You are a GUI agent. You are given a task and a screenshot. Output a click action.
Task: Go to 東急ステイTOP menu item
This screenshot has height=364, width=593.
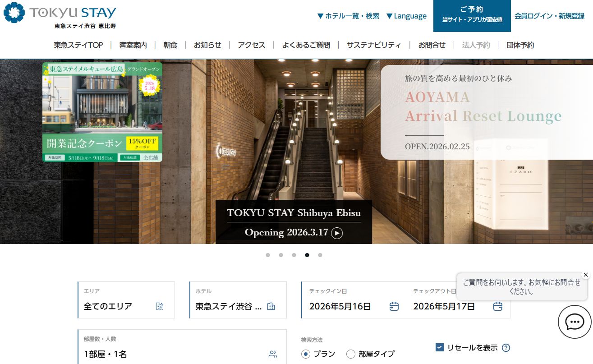[78, 45]
